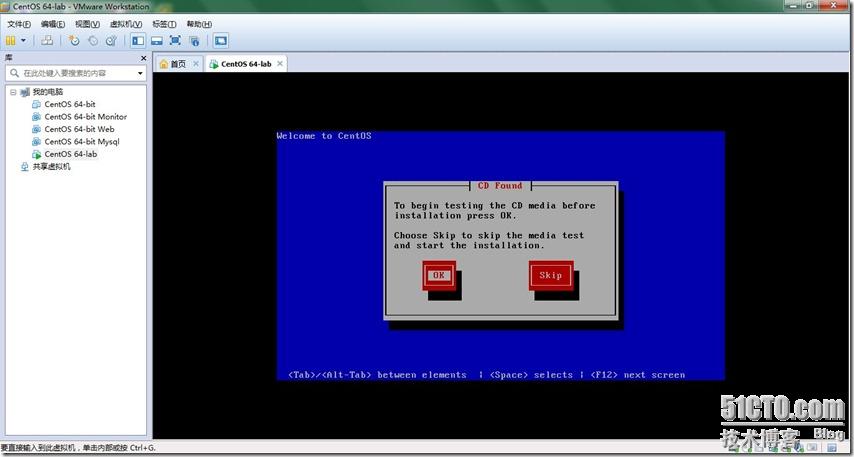The image size is (854, 457).
Task: Open the 文件(F) menu
Action: tap(19, 24)
